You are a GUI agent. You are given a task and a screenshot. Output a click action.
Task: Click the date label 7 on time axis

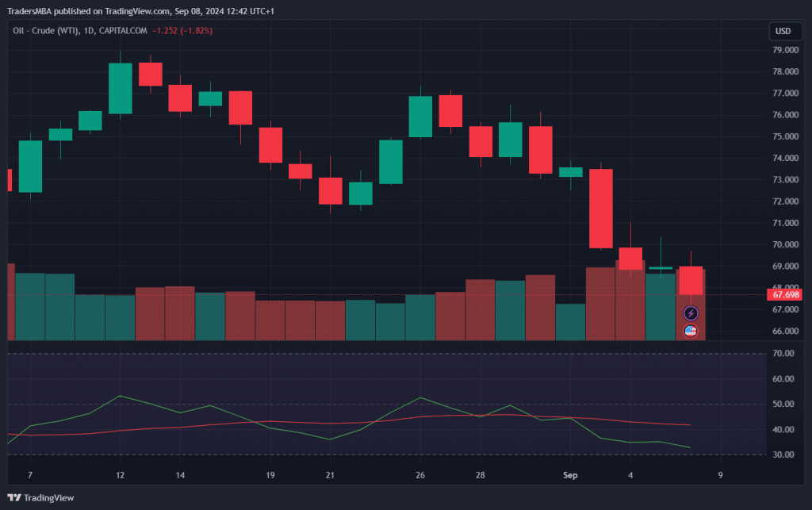click(30, 475)
